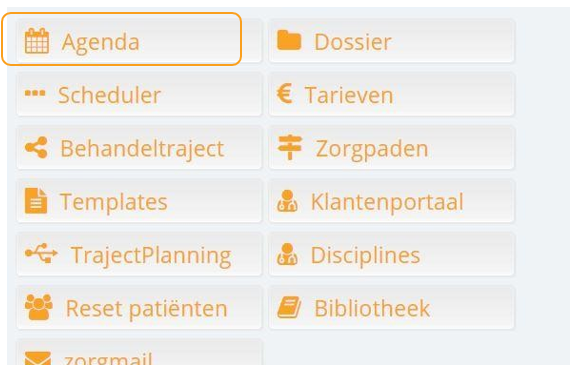
Task: Click the book icon next to Bibliotheek
Action: [x=289, y=307]
